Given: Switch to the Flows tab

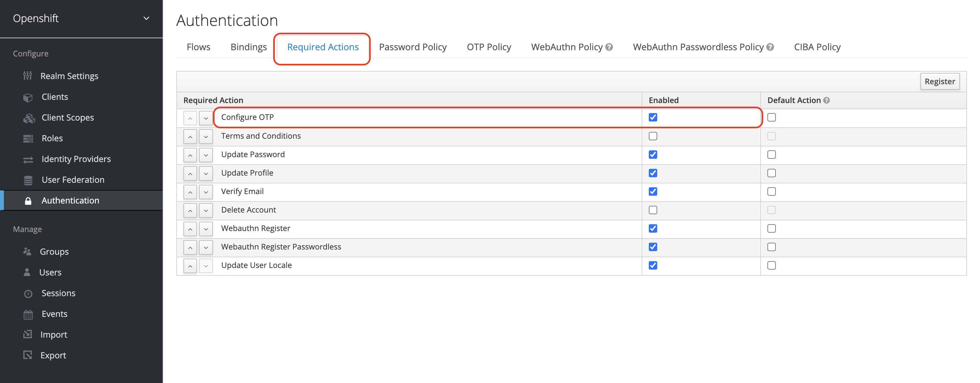Looking at the screenshot, I should (198, 46).
